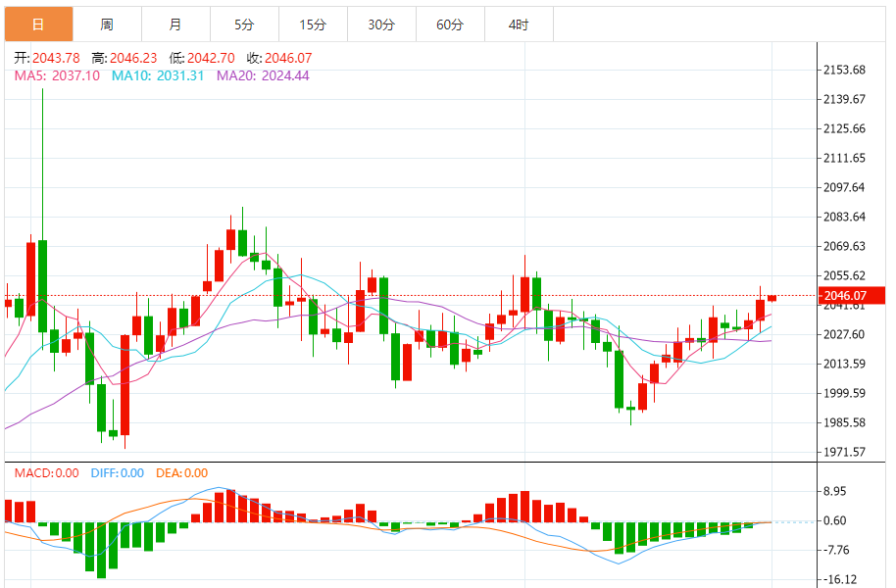Viewport: 896px width, 588px height.
Task: Open the 30分 interval tab
Action: (x=381, y=24)
